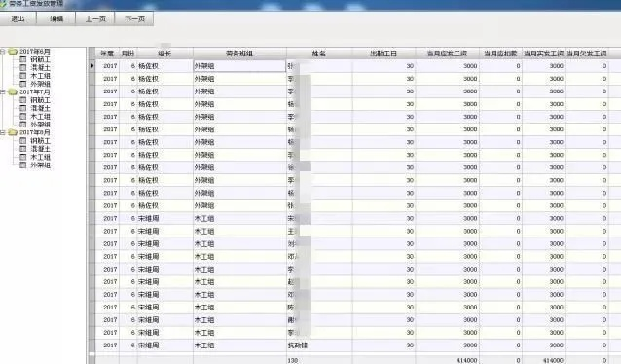This screenshot has height=364, width=621.
Task: Click 混凝土 table icon under 2017年8月
Action: tap(23, 149)
